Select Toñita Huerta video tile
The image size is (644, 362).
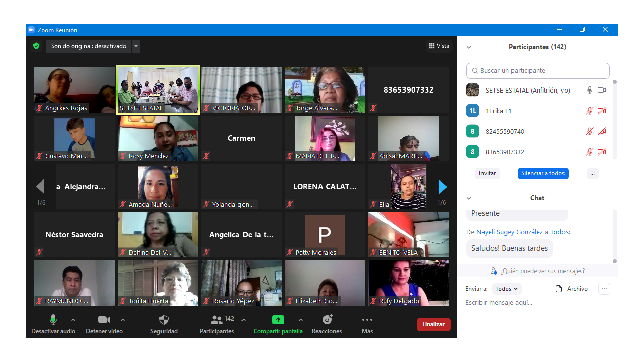(x=158, y=283)
